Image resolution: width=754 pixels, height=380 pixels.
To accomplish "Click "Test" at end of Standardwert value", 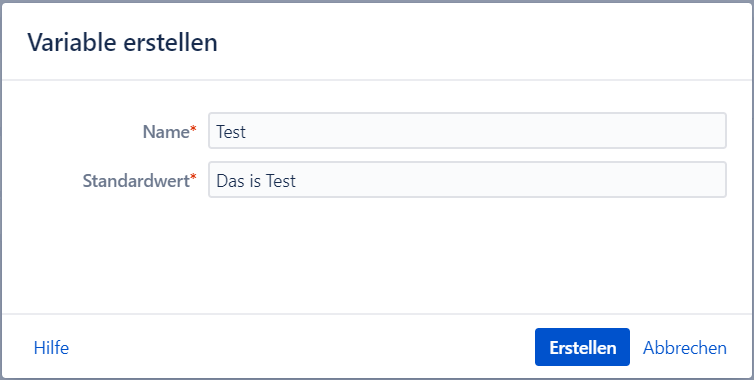I will [281, 181].
